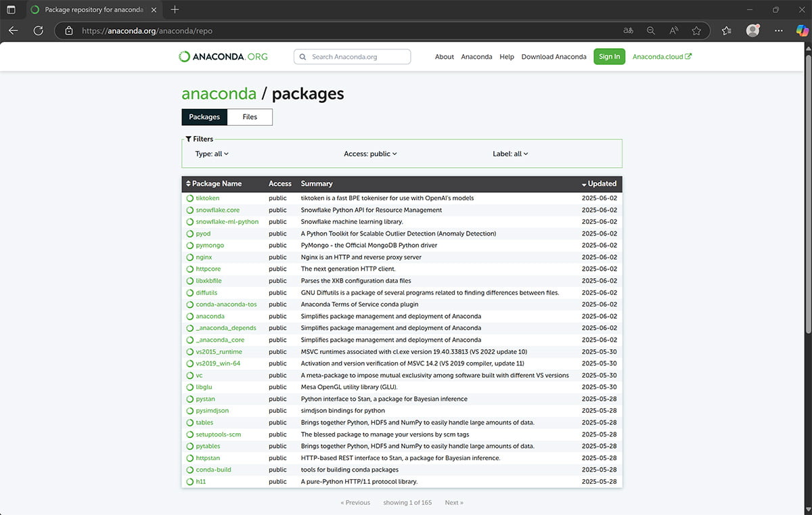Open the _anaconda_core package link

(220, 340)
